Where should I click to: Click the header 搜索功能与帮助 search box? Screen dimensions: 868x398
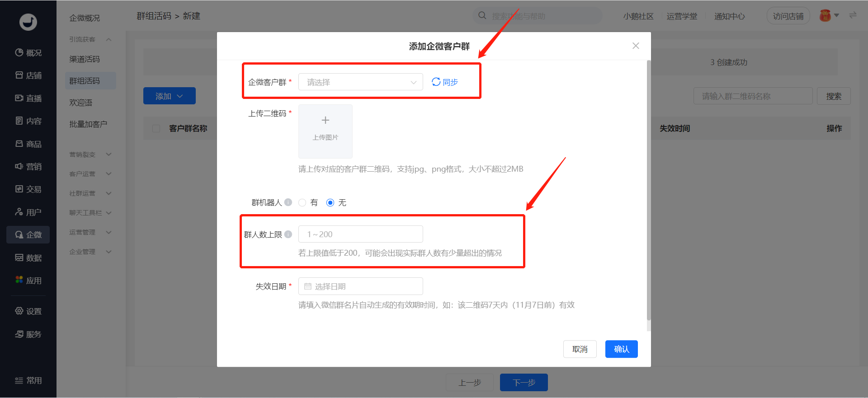[x=537, y=16]
